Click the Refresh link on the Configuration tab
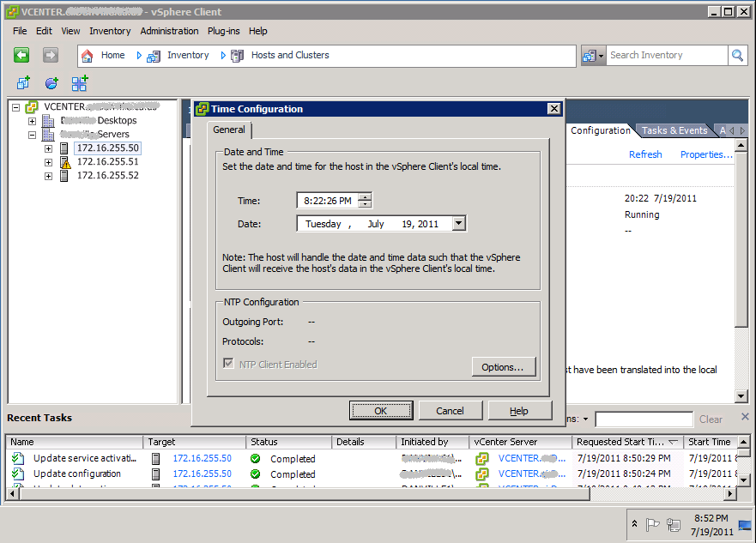 pos(645,154)
